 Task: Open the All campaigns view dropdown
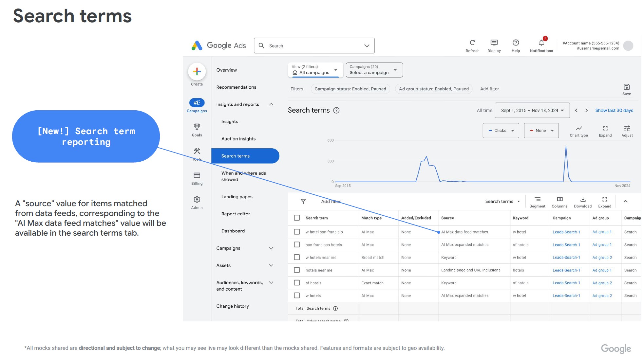315,70
